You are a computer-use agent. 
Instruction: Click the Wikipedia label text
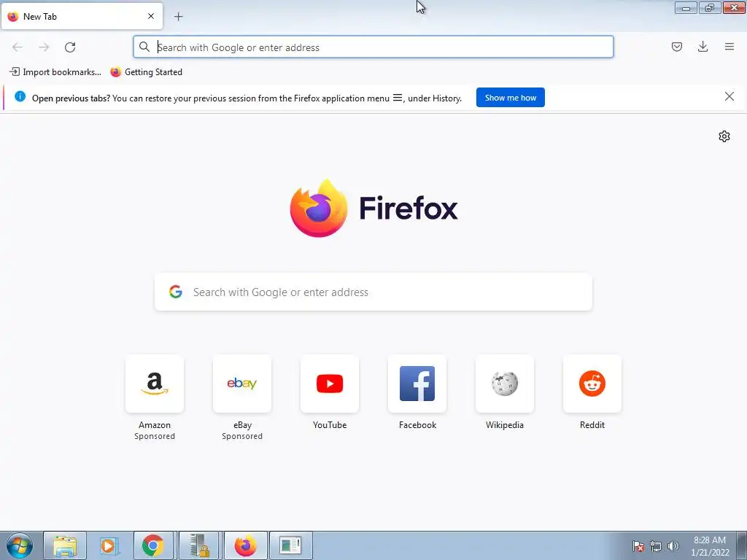[505, 425]
